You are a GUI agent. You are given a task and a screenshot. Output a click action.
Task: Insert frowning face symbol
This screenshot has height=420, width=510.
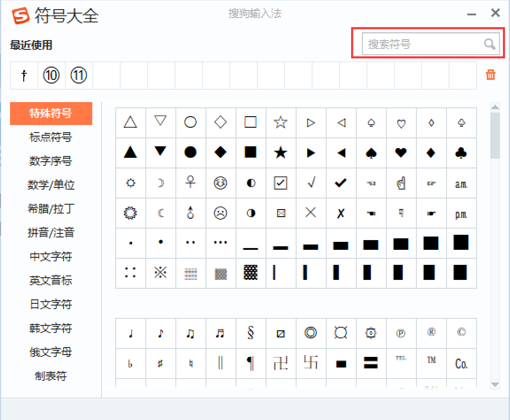pos(221,213)
